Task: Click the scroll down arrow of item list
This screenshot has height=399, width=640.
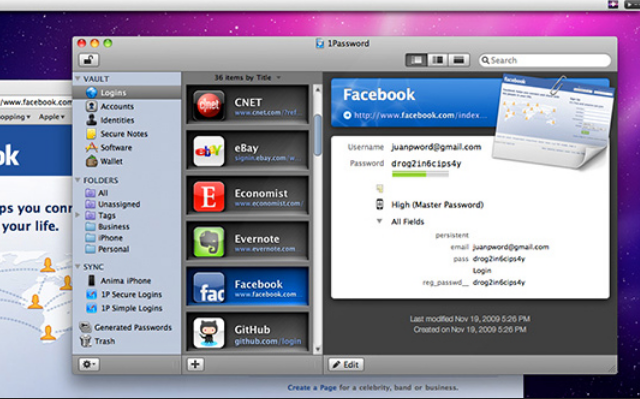Action: tap(317, 350)
